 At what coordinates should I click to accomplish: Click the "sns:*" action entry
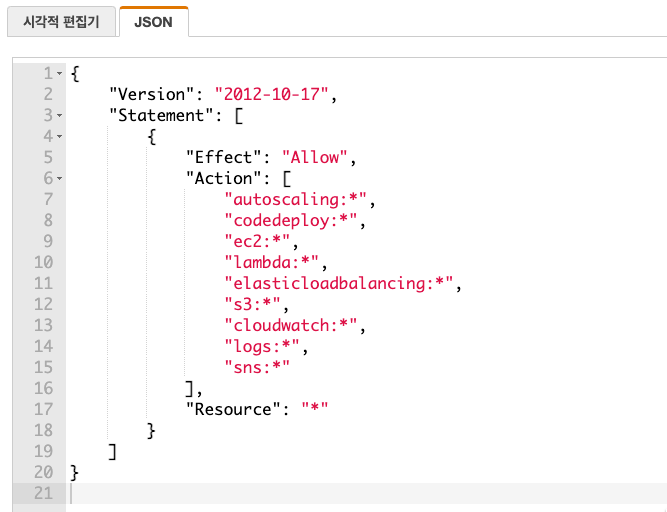257,367
